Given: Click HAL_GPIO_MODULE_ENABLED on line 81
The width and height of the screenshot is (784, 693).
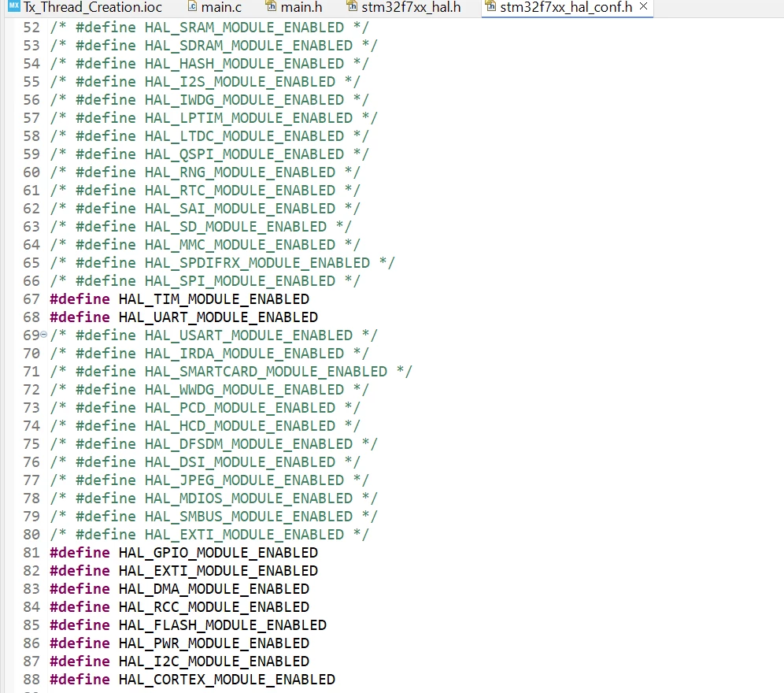Looking at the screenshot, I should (x=218, y=553).
